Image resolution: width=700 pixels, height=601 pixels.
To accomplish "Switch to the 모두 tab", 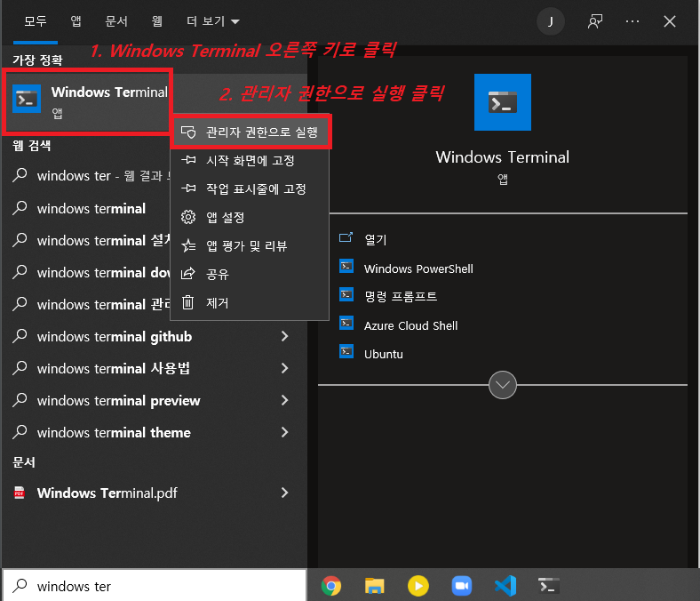I will click(36, 21).
